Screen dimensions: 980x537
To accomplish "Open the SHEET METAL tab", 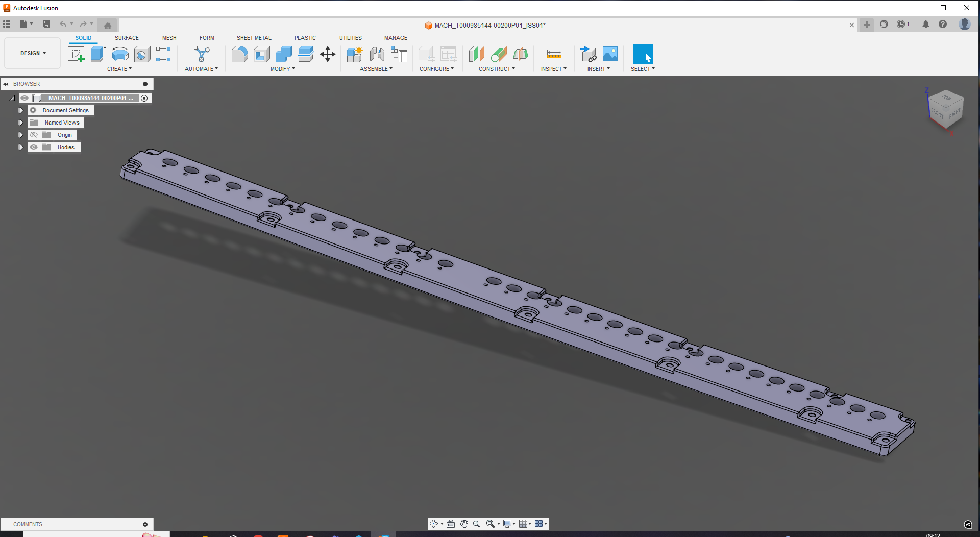I will pyautogui.click(x=254, y=38).
